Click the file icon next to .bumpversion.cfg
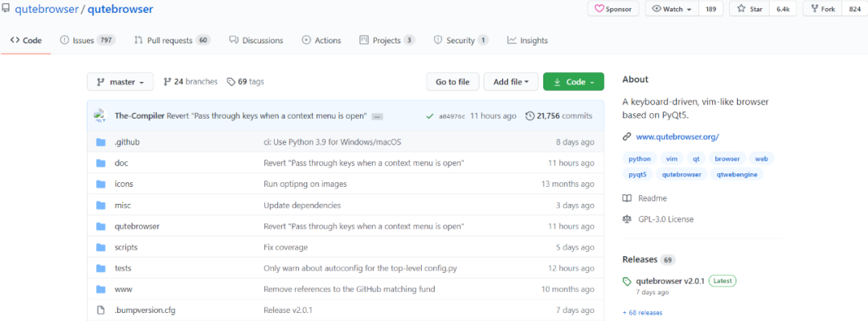This screenshot has height=321, width=868. (100, 310)
